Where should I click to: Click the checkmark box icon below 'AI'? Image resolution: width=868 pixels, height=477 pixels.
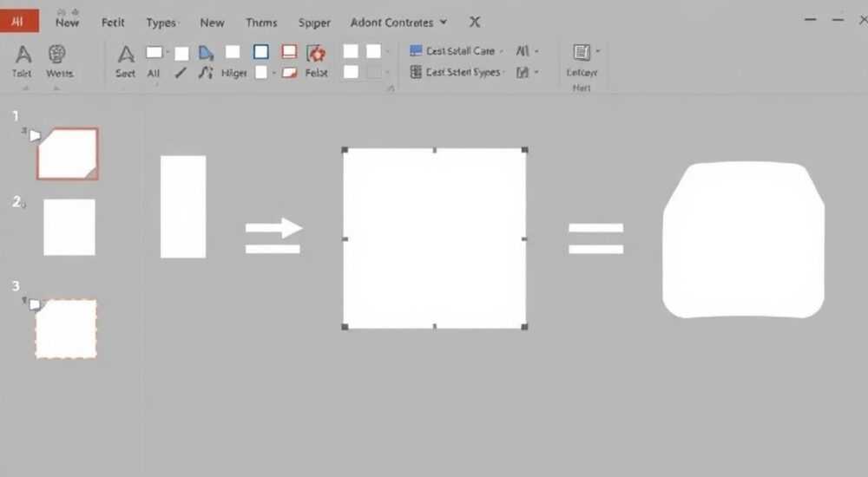522,73
